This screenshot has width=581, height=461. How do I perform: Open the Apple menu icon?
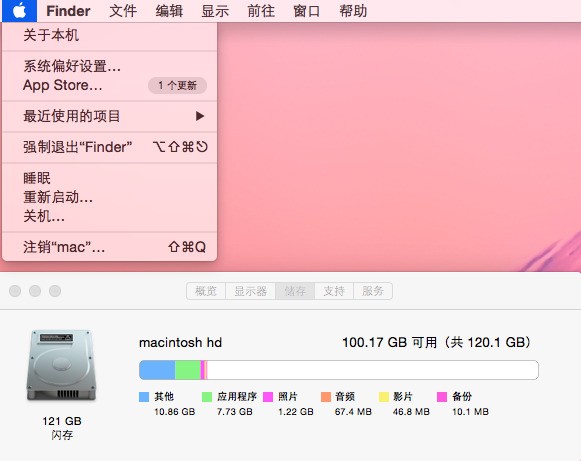coord(19,11)
